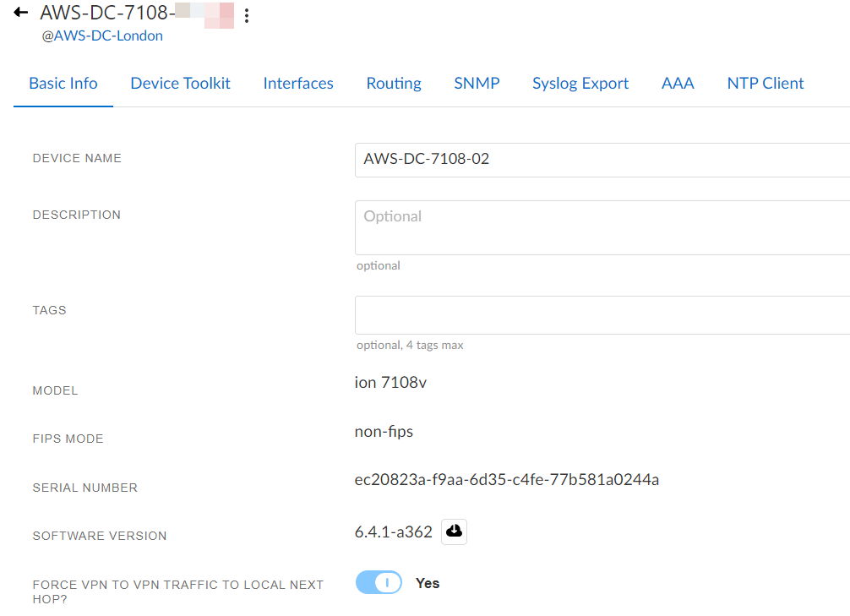Viewport: 850px width, 616px height.
Task: Switch to the Syslog Export tab
Action: coord(580,84)
